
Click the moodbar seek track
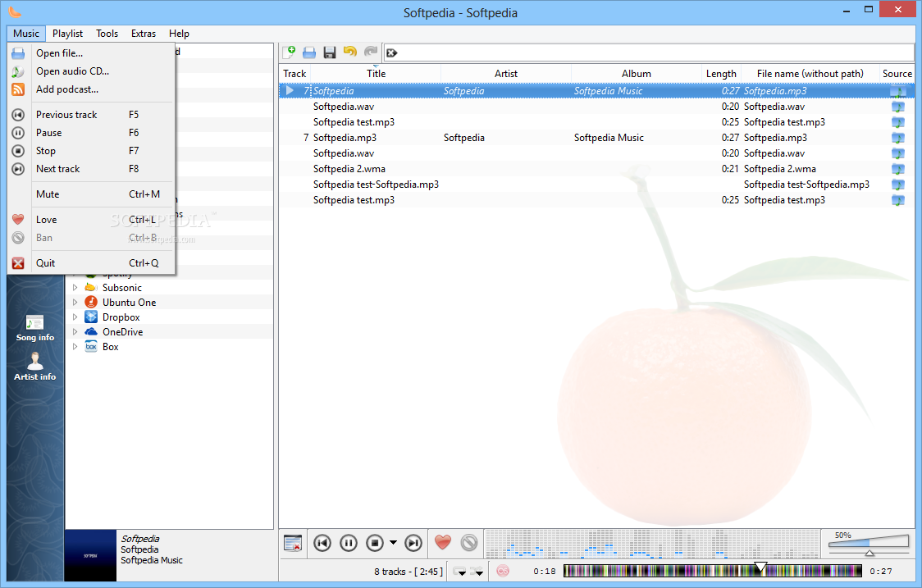[x=713, y=571]
